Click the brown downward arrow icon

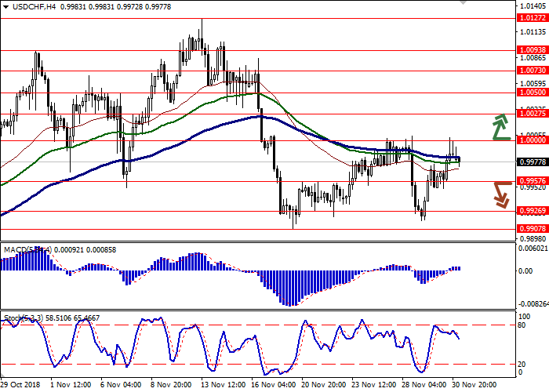(501, 194)
